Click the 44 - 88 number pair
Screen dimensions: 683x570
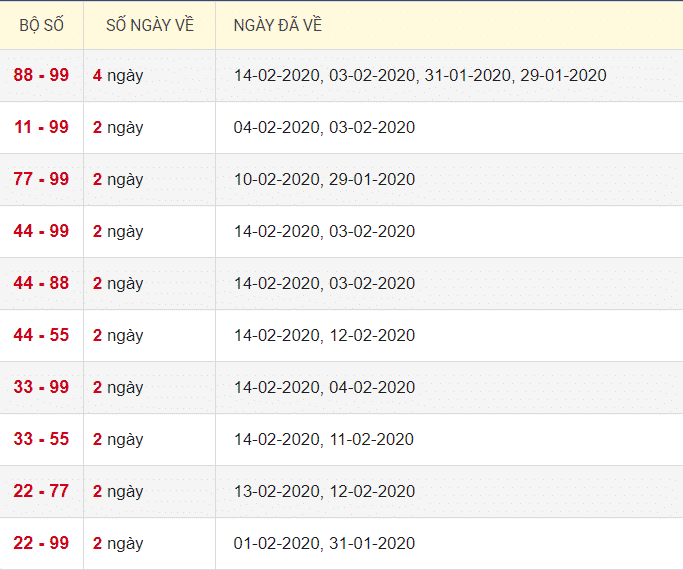[41, 283]
